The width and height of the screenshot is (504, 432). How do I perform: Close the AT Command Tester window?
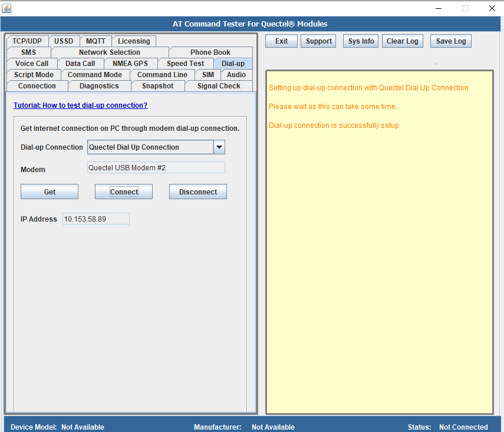(x=492, y=8)
